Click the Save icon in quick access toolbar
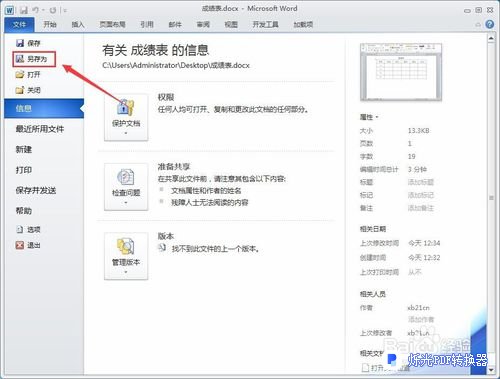Viewport: 500px width, 379px height. click(x=23, y=10)
